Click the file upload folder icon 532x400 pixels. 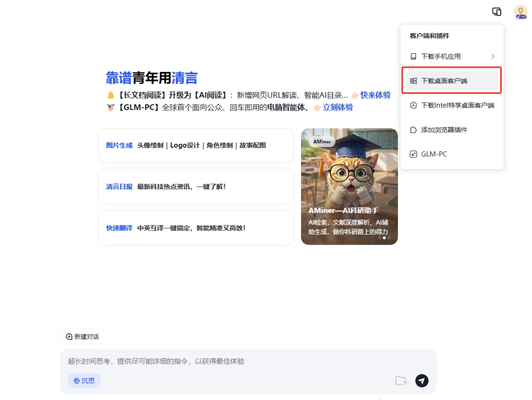point(401,381)
